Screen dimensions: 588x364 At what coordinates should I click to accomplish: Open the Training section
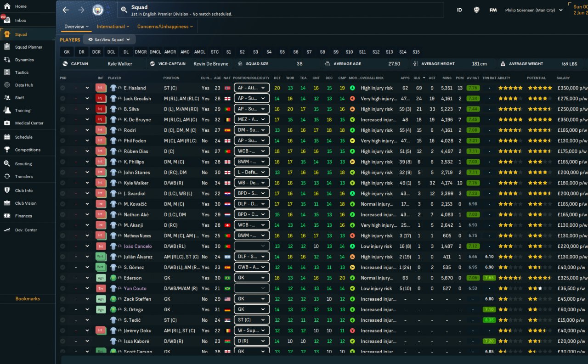[23, 111]
